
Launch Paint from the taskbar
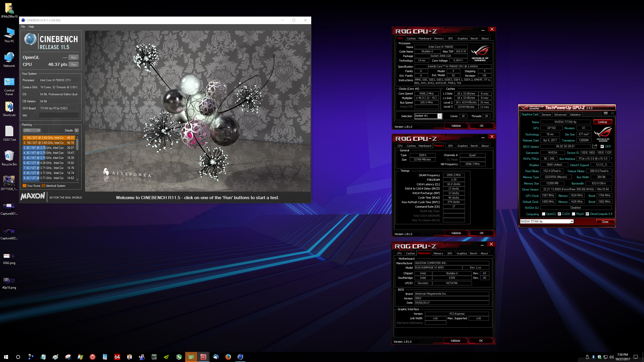[55, 357]
